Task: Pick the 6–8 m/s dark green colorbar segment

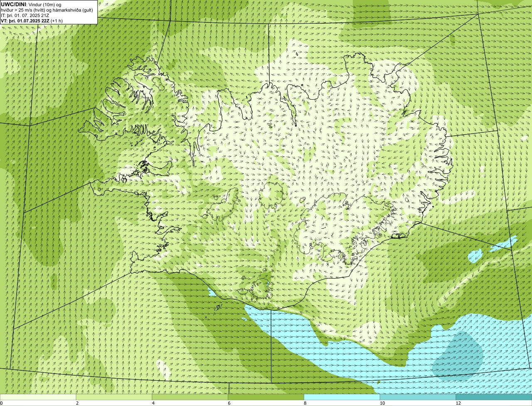Action: coord(266,397)
